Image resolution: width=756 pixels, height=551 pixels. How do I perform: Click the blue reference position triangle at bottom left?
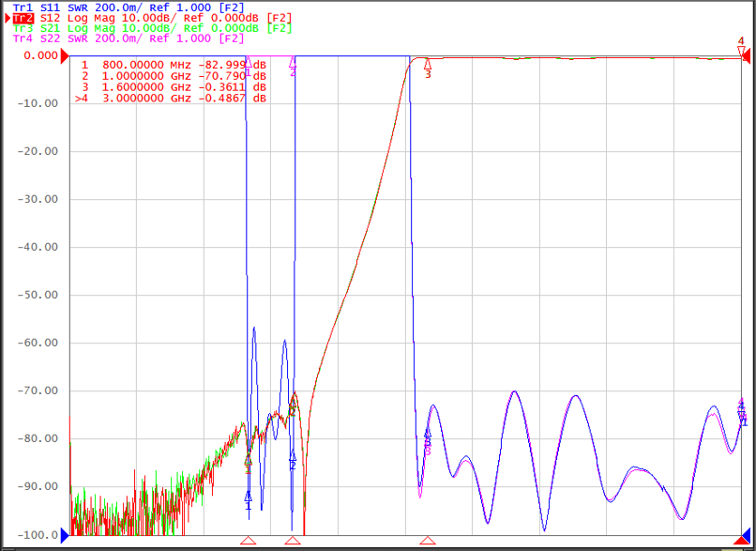pos(65,535)
